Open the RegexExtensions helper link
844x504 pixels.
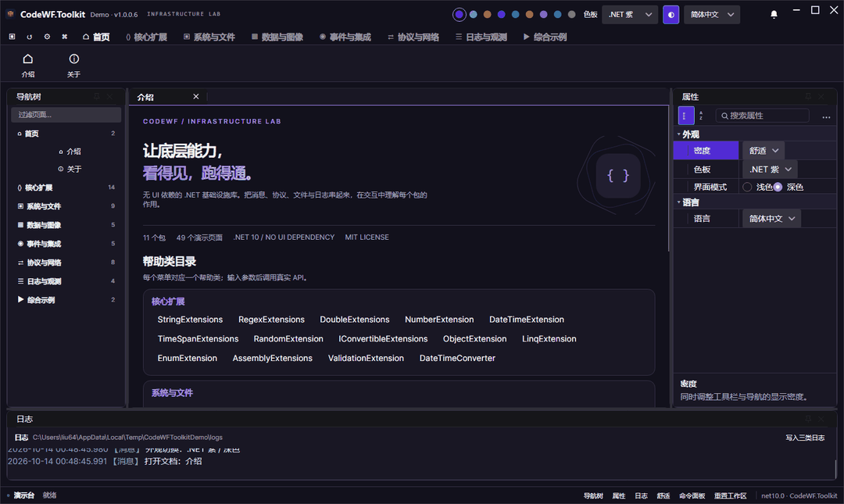271,320
